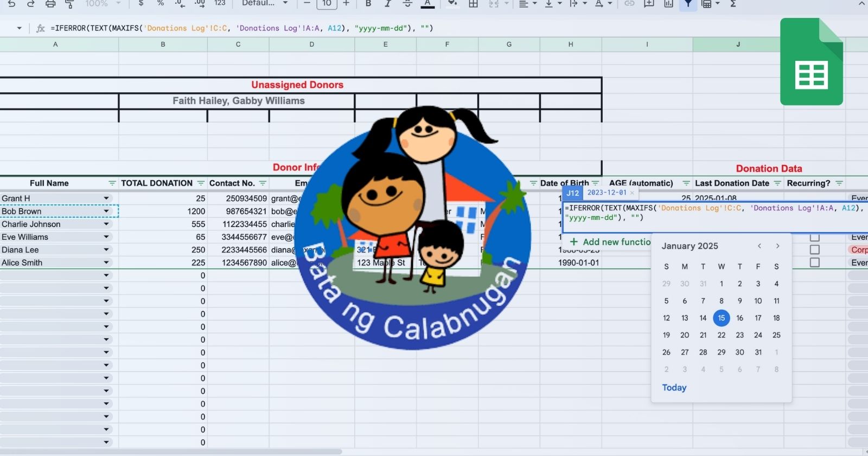Select column J header

click(x=738, y=45)
